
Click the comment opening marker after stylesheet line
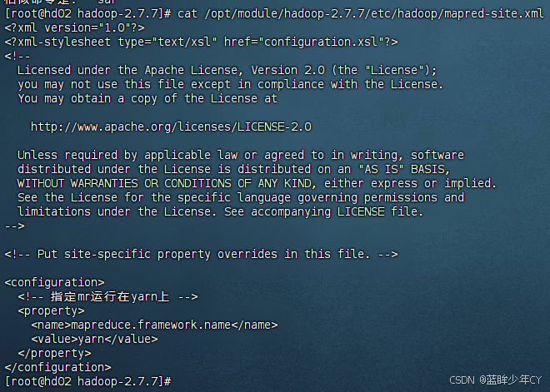(x=17, y=56)
